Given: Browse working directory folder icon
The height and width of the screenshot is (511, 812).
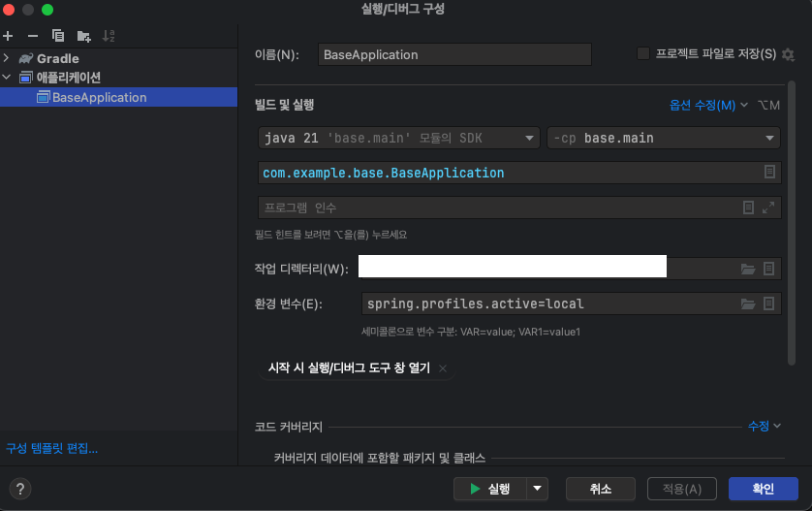Looking at the screenshot, I should tap(748, 269).
